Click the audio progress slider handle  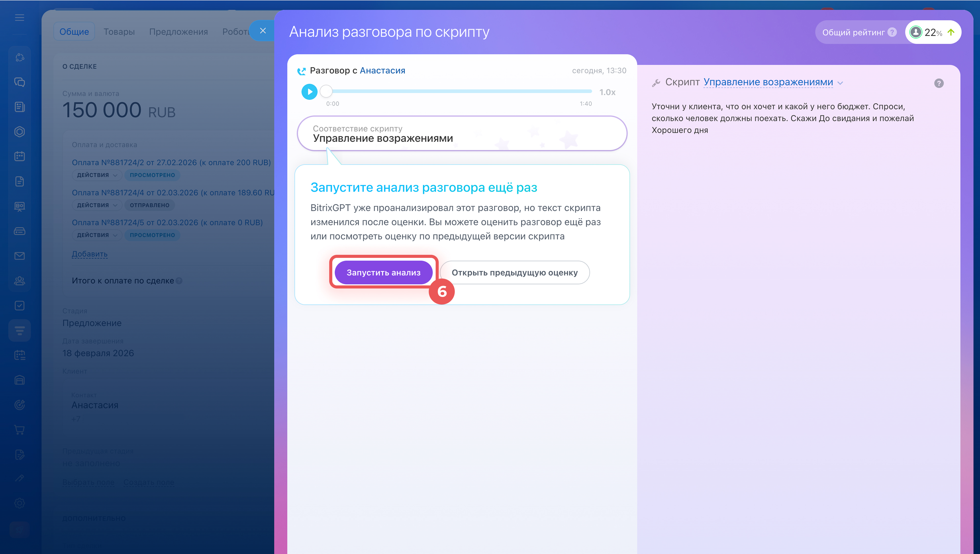[x=326, y=91]
